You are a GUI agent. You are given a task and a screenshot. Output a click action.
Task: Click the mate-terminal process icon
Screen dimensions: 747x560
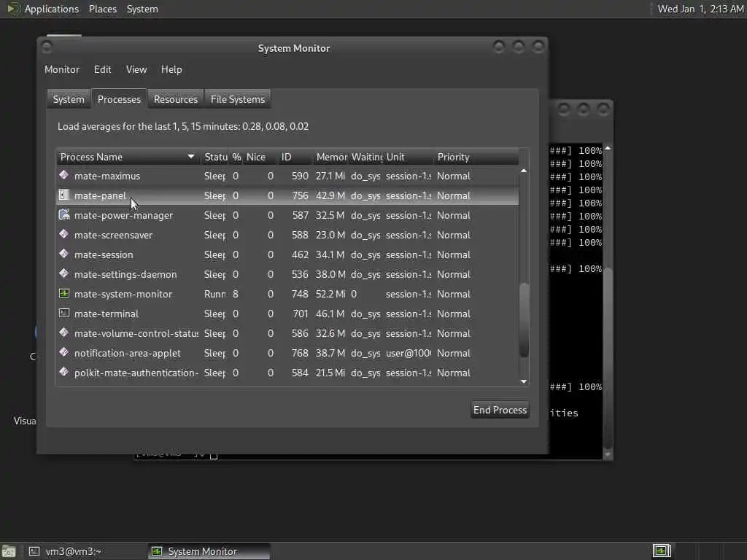click(x=64, y=314)
